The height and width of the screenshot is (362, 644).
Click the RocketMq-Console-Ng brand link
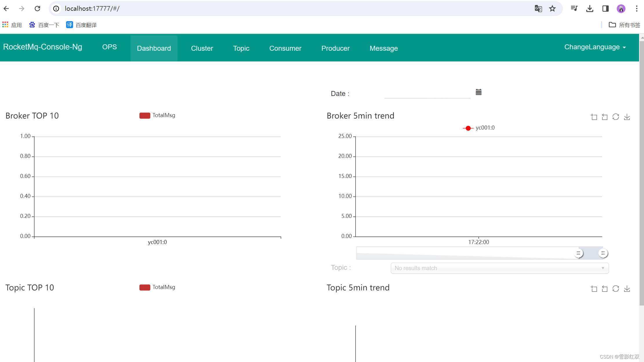(43, 47)
